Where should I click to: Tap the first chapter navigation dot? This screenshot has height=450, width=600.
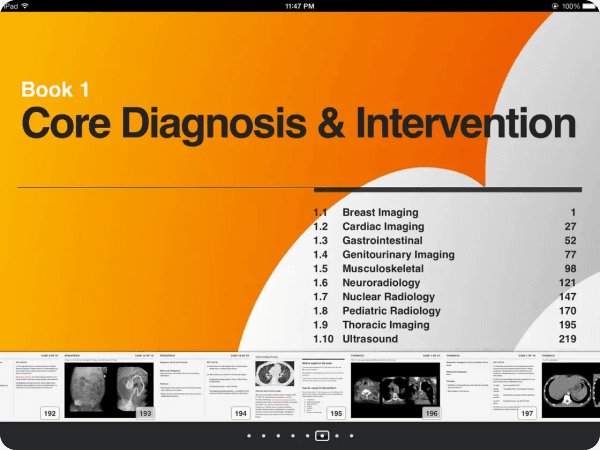pyautogui.click(x=249, y=436)
